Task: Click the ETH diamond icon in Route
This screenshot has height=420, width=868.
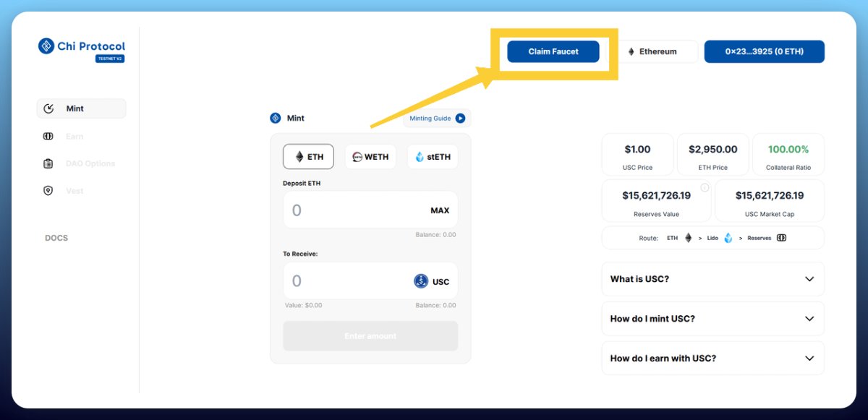Action: 688,238
